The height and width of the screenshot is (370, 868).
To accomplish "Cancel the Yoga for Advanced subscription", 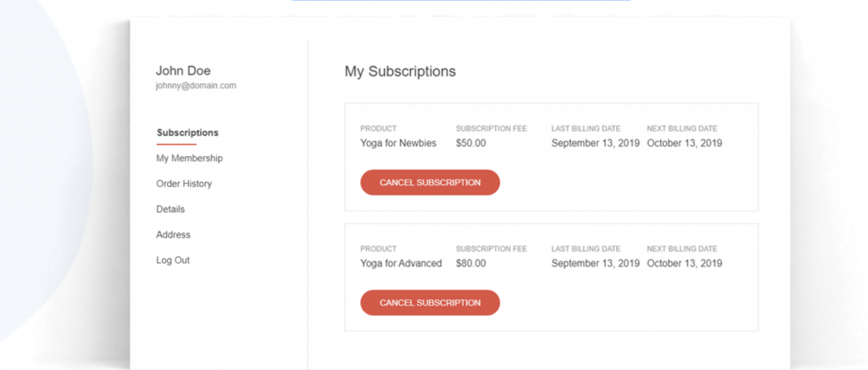I will (430, 302).
